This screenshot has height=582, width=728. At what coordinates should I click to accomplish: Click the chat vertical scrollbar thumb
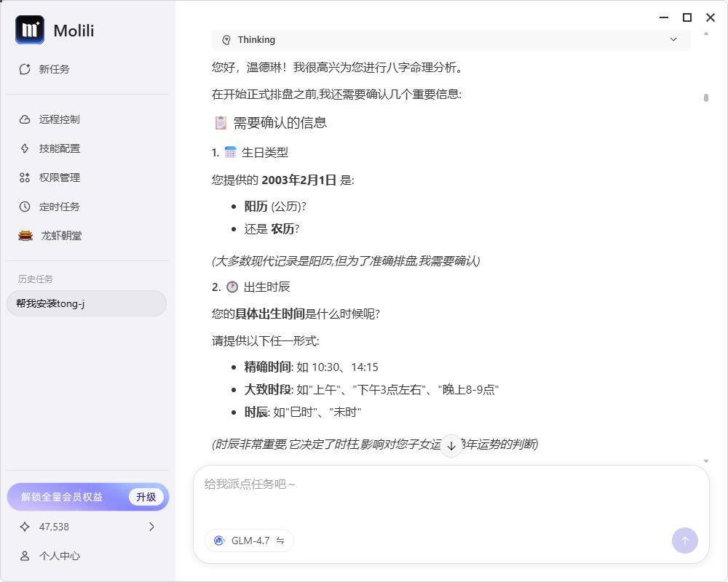[x=706, y=97]
